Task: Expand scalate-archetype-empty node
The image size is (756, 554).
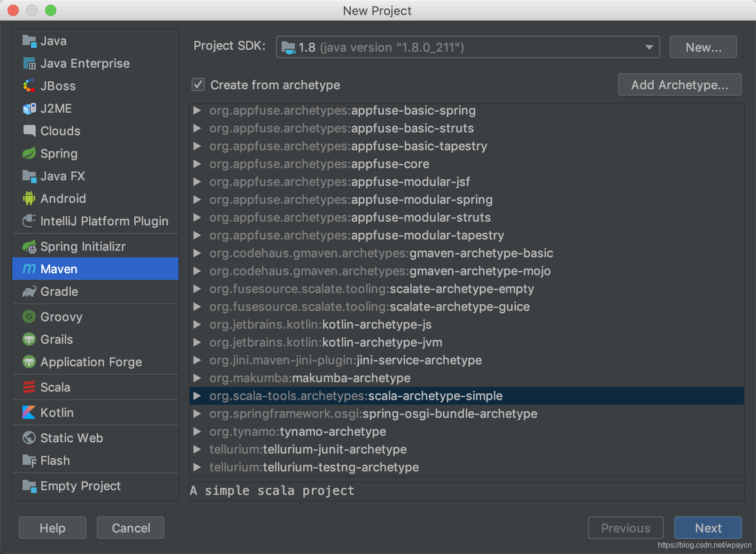Action: click(x=197, y=289)
